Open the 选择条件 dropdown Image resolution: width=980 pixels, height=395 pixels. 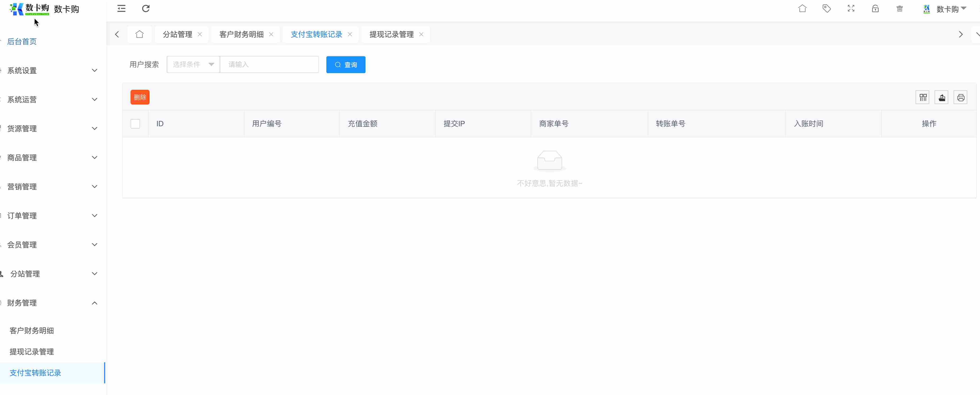coord(193,64)
